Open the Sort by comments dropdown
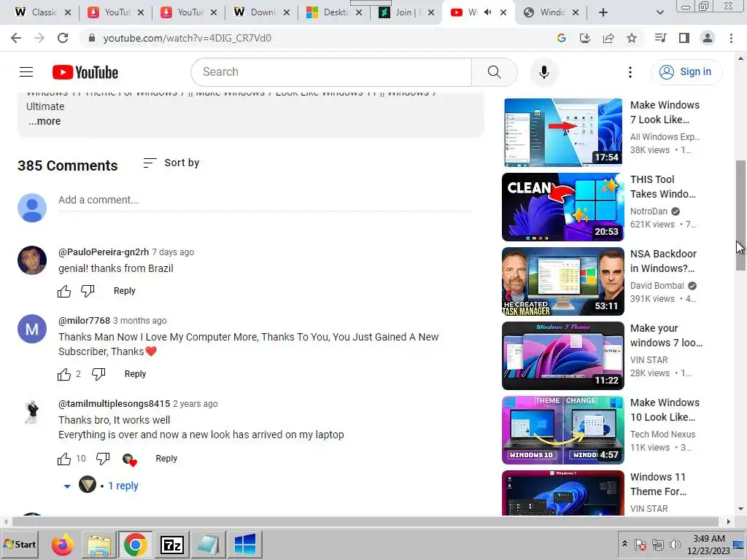Screen dimensions: 747x560 coord(171,163)
